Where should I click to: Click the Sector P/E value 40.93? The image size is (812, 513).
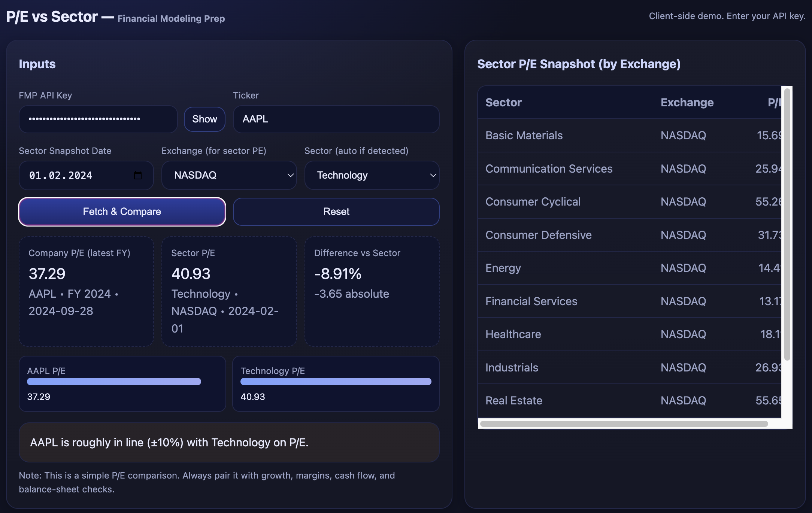click(191, 274)
